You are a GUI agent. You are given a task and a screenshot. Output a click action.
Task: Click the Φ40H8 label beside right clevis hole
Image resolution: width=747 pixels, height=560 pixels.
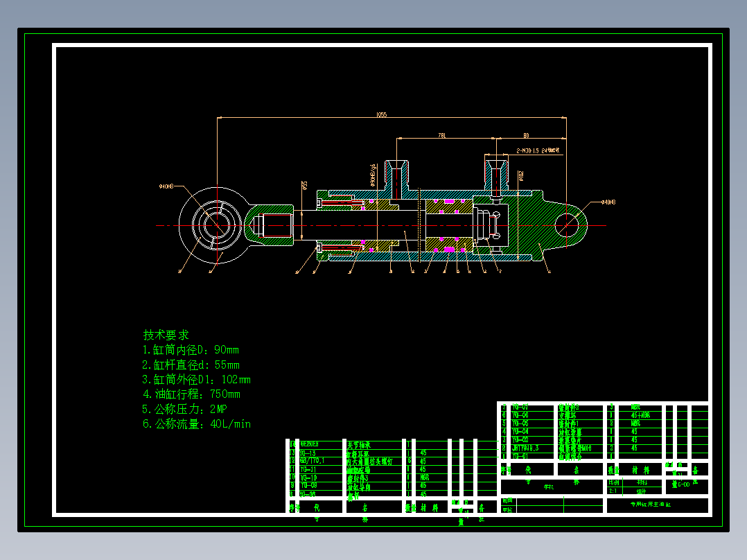click(608, 202)
